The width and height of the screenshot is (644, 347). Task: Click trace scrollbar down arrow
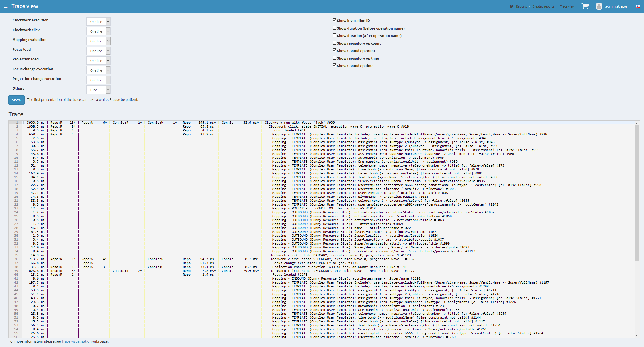pos(637,336)
